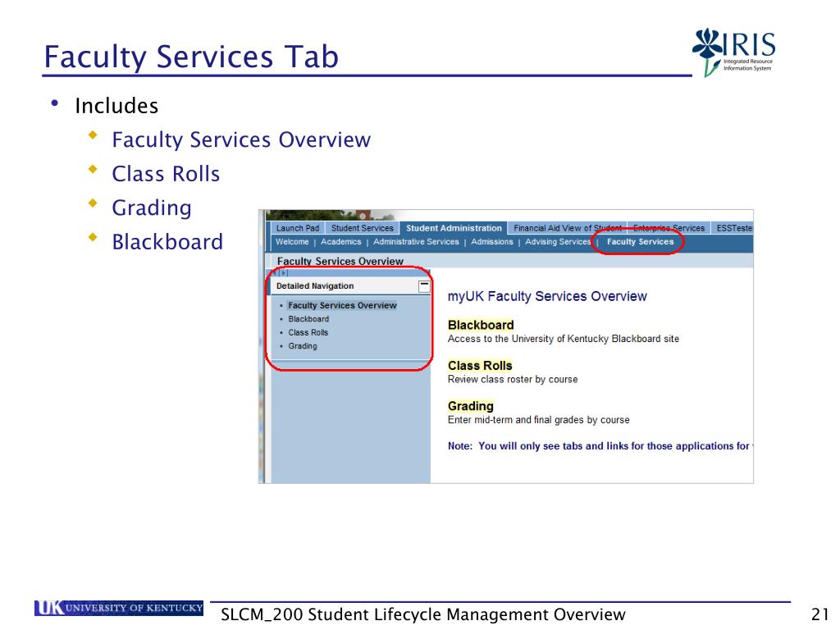This screenshot has height=630, width=840.
Task: Open Grading in Detailed Navigation list
Action: point(303,346)
